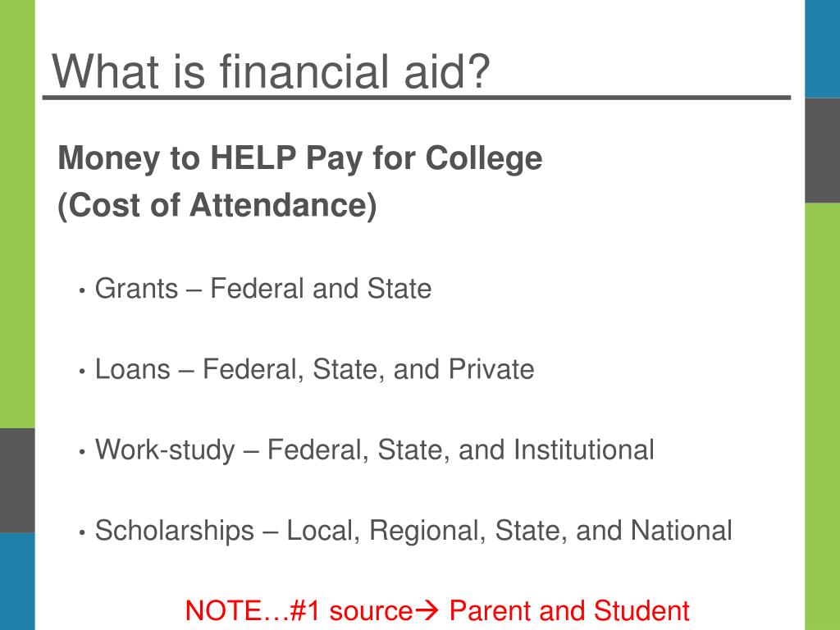Select the red NOTE text at bottom

click(437, 610)
